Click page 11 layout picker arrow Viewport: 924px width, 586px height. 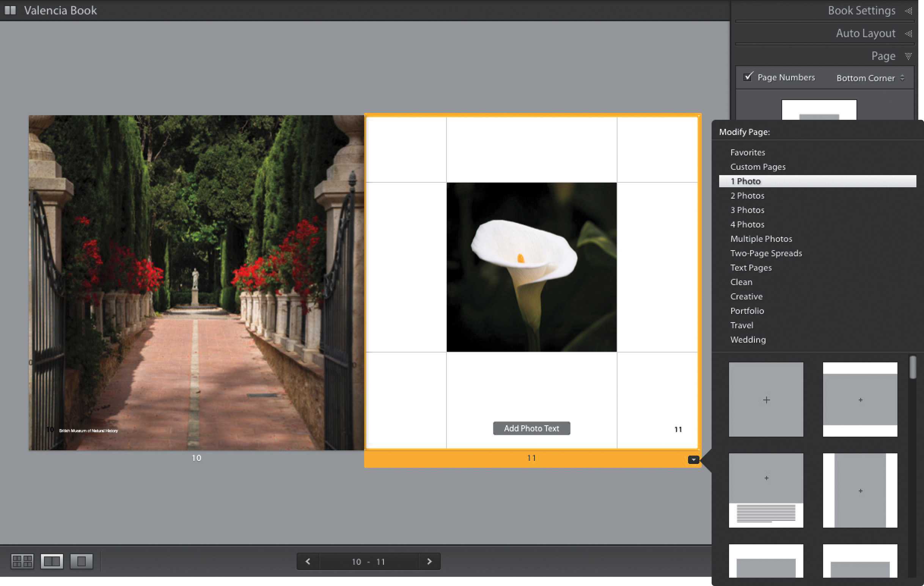point(693,459)
